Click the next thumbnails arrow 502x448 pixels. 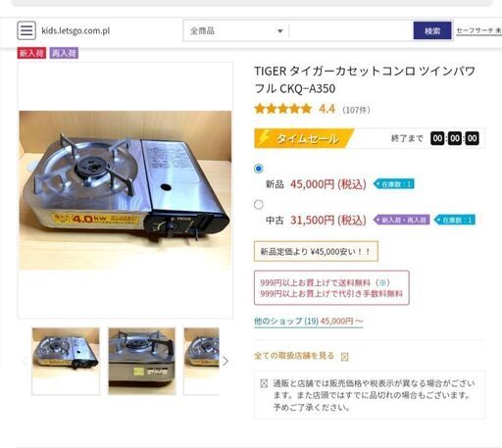[x=226, y=361]
